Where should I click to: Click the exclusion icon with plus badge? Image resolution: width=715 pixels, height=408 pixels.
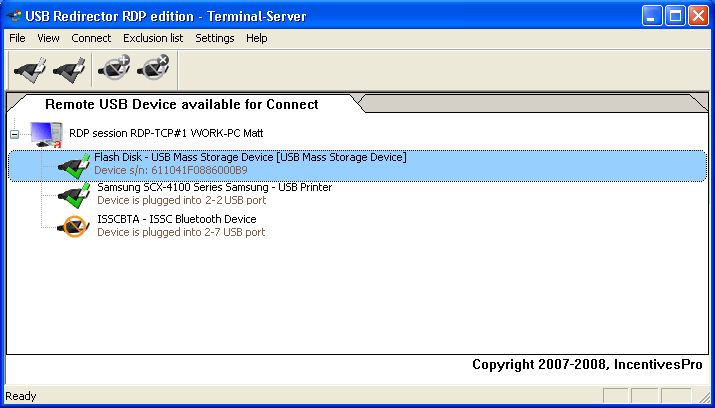coord(114,68)
